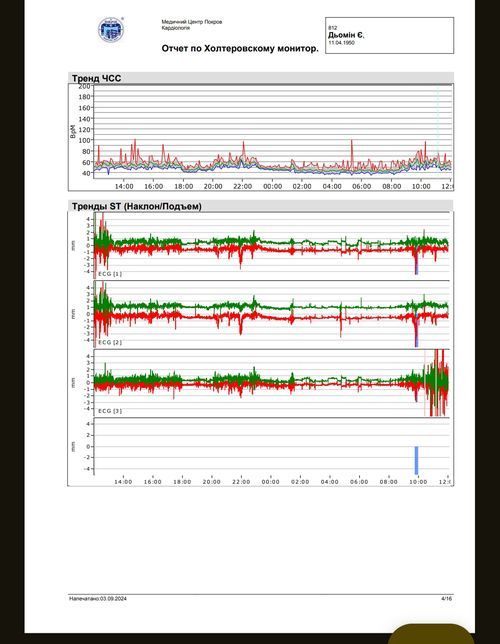Click the 22:00 label on heart rate axis
This screenshot has width=500, height=644.
(242, 186)
